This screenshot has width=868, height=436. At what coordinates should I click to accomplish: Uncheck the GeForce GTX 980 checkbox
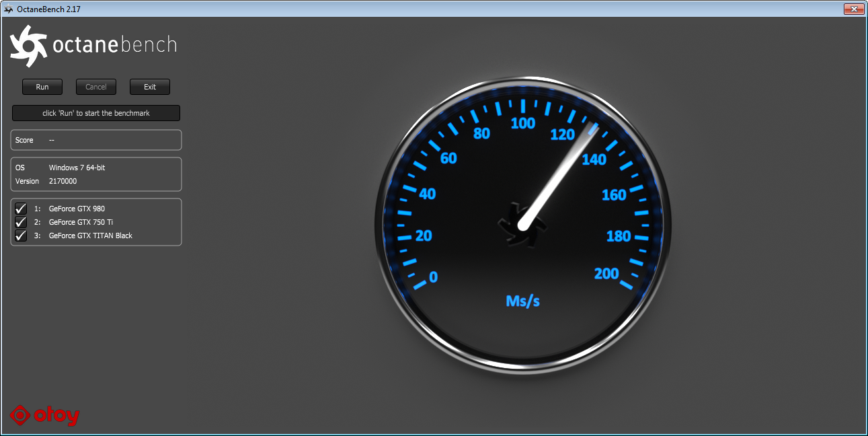(x=21, y=209)
